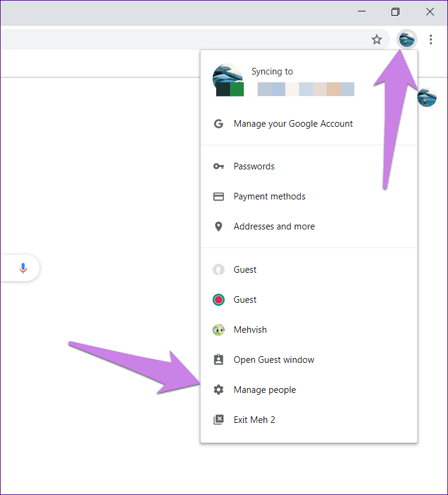Click the profile avatar in the toolbar
Viewport: 448px width, 495px height.
coord(407,40)
